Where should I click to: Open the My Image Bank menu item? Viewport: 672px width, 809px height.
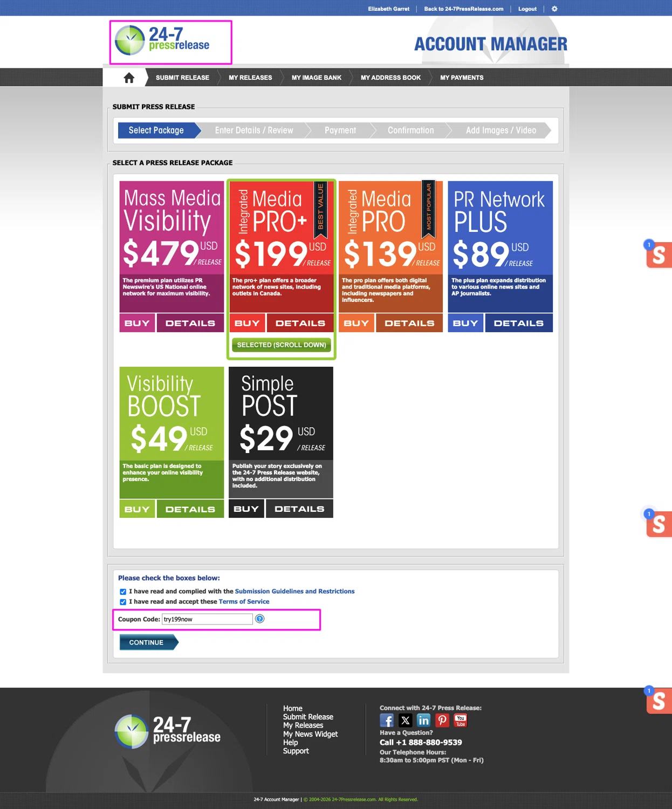[x=317, y=78]
